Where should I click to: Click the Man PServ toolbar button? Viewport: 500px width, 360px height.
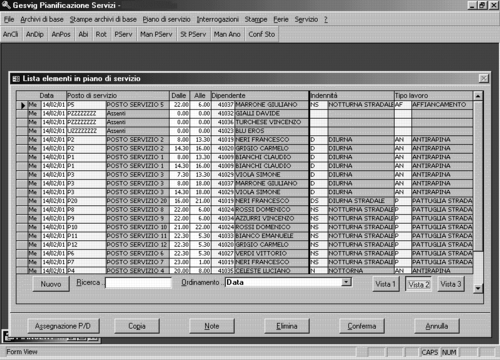coord(156,34)
